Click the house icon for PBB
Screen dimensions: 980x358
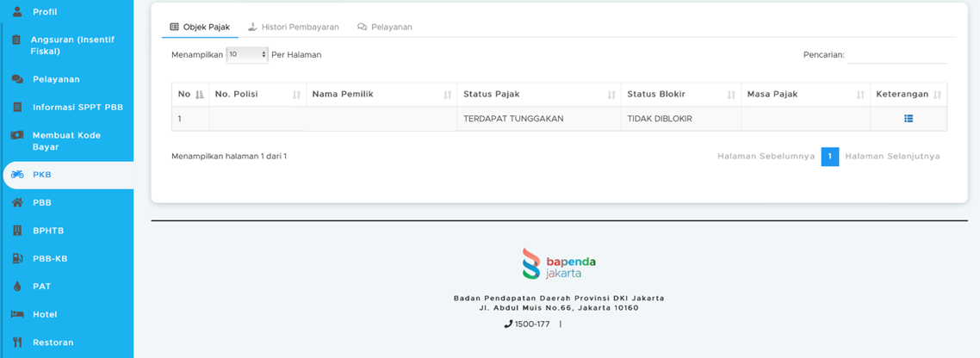tap(17, 203)
